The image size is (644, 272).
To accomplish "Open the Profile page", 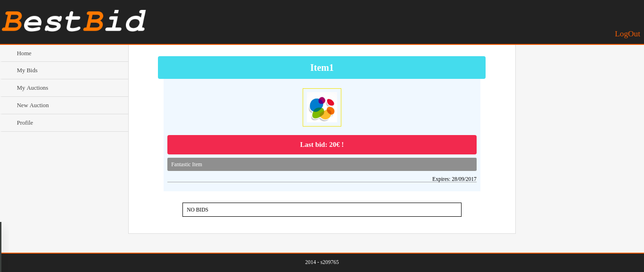I will pos(25,123).
